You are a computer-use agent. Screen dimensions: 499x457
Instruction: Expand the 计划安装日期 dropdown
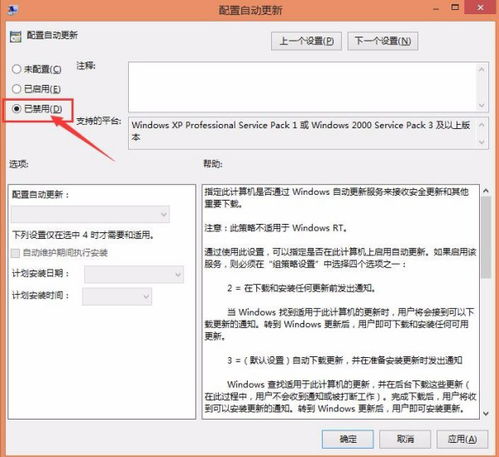pyautogui.click(x=134, y=274)
